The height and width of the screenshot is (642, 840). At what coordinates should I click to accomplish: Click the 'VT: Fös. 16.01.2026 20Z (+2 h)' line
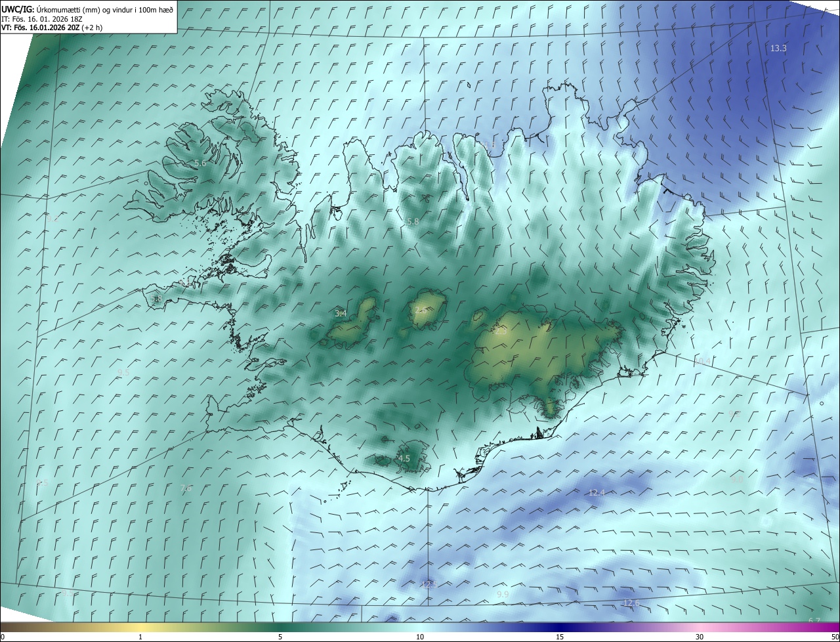51,28
